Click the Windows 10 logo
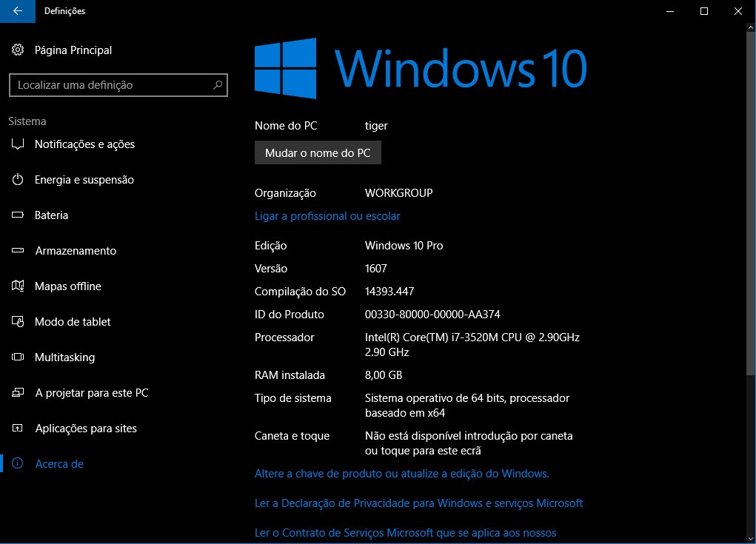This screenshot has height=544, width=756. tap(421, 68)
